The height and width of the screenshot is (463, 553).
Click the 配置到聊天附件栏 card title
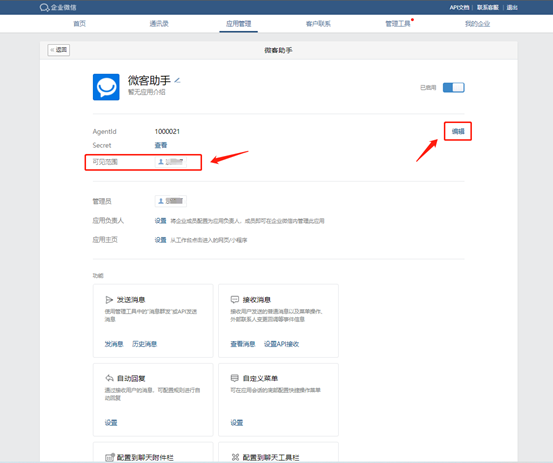pyautogui.click(x=145, y=457)
